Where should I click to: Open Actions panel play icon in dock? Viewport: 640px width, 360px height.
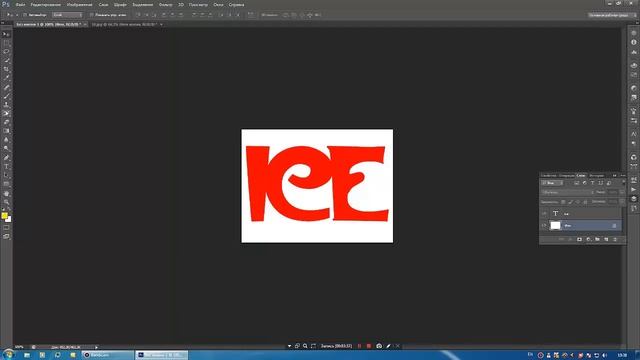coord(633,189)
